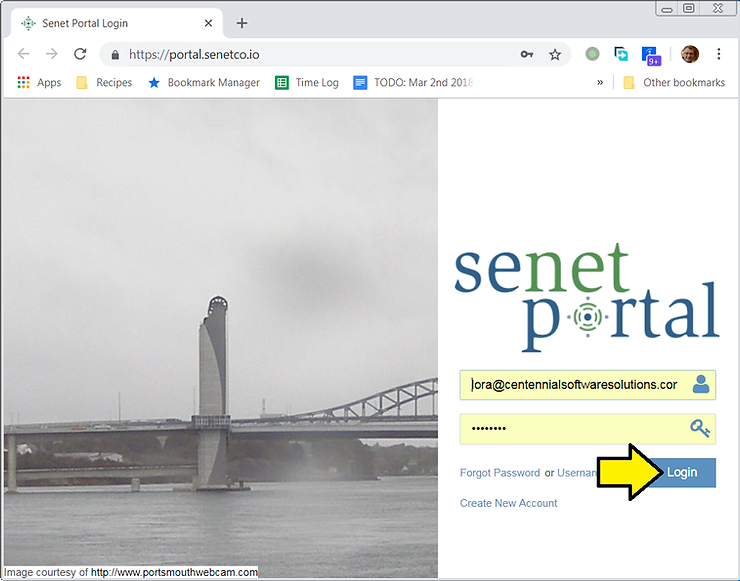Screen dimensions: 740x581
Task: Click the email username input field
Action: [x=572, y=385]
